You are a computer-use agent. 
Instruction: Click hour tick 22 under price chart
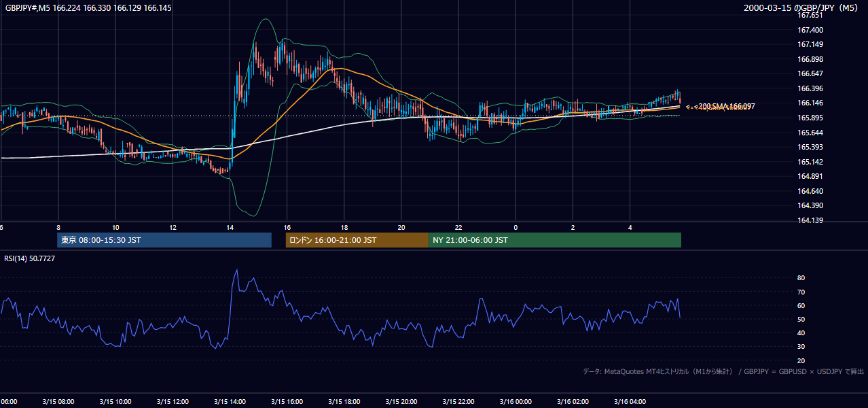pos(458,227)
